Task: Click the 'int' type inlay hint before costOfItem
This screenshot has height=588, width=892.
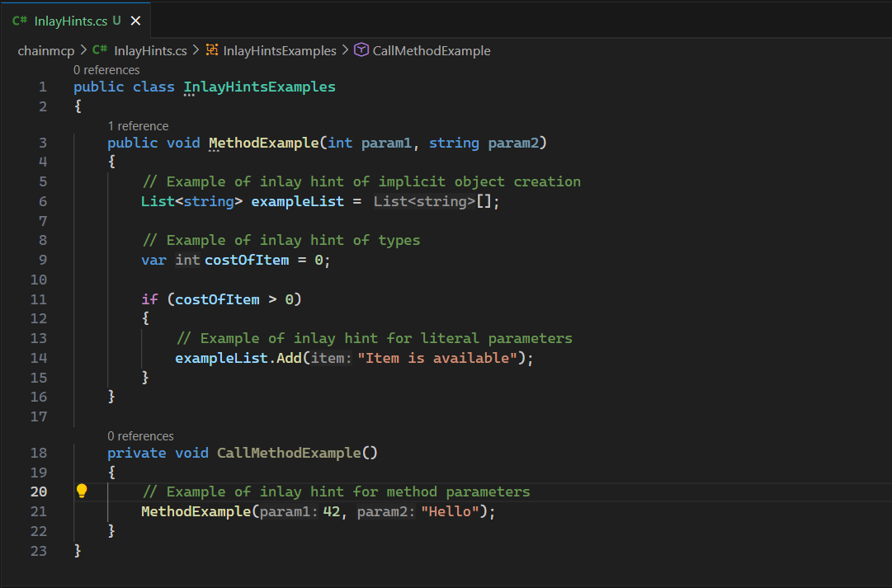Action: click(x=187, y=261)
